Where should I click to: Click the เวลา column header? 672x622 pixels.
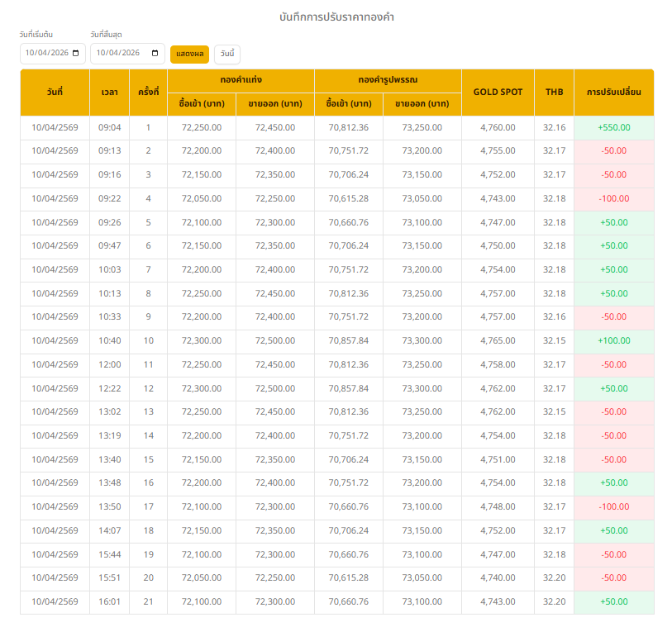(109, 93)
